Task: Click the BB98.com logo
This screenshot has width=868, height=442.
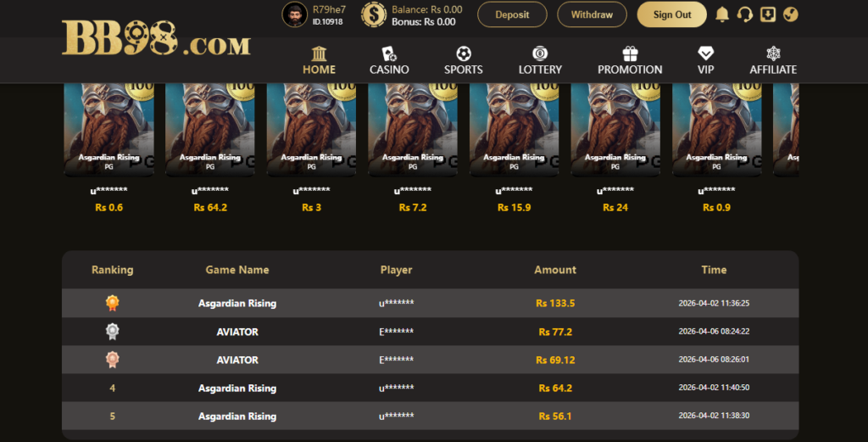Action: pyautogui.click(x=156, y=39)
